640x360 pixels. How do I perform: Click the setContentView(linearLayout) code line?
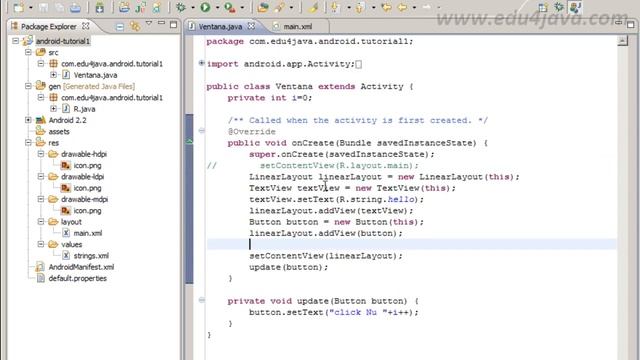click(x=326, y=256)
